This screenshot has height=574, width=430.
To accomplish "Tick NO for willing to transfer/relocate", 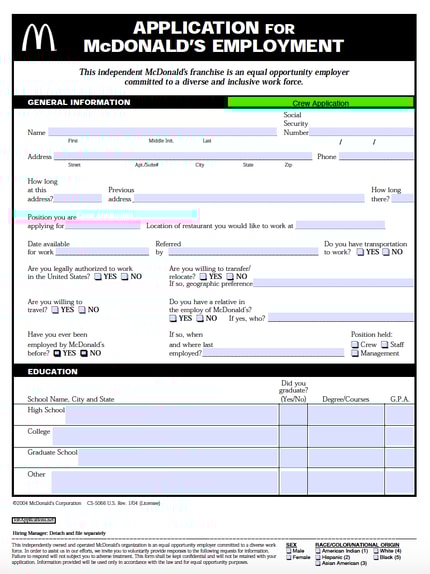I will click(230, 276).
